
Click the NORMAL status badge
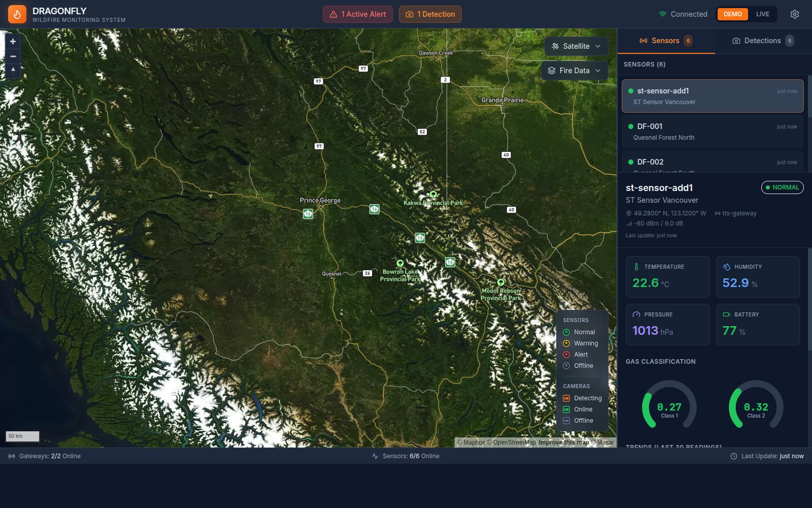782,187
